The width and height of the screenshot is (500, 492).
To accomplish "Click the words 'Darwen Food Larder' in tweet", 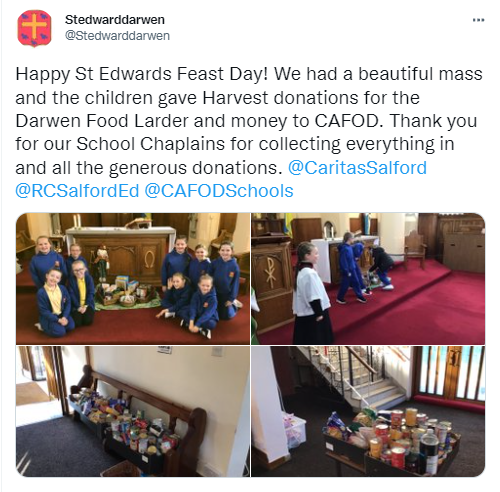I will 102,121.
